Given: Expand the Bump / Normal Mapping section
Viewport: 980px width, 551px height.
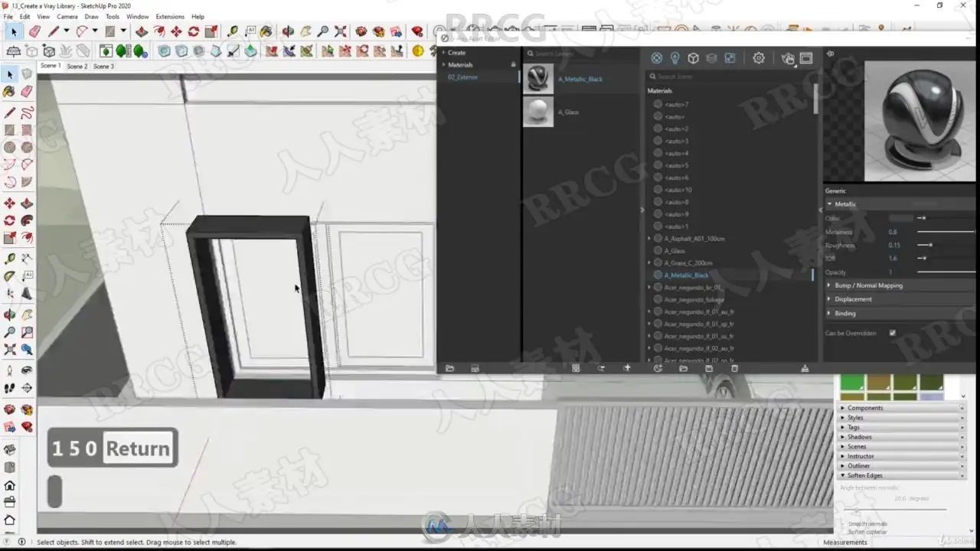Looking at the screenshot, I should pos(829,285).
